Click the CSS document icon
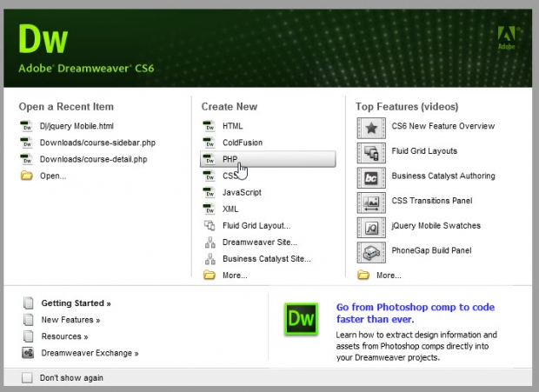The width and height of the screenshot is (539, 392). click(210, 176)
